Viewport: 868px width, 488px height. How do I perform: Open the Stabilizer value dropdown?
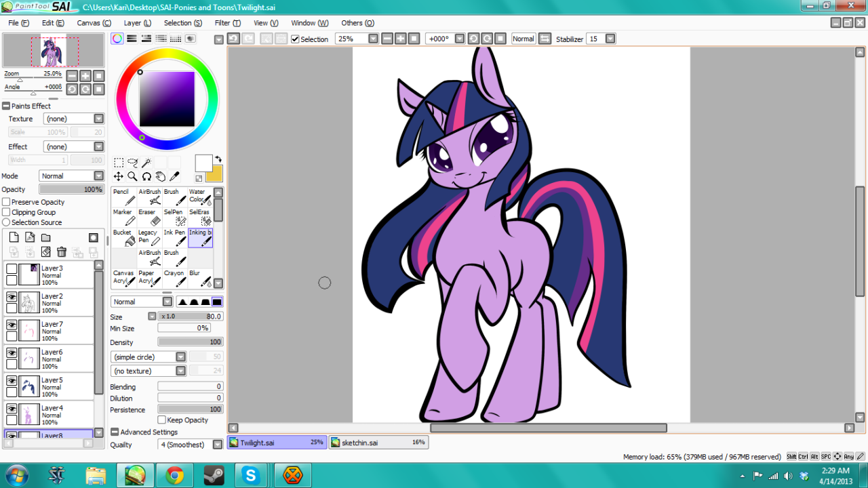pos(610,39)
